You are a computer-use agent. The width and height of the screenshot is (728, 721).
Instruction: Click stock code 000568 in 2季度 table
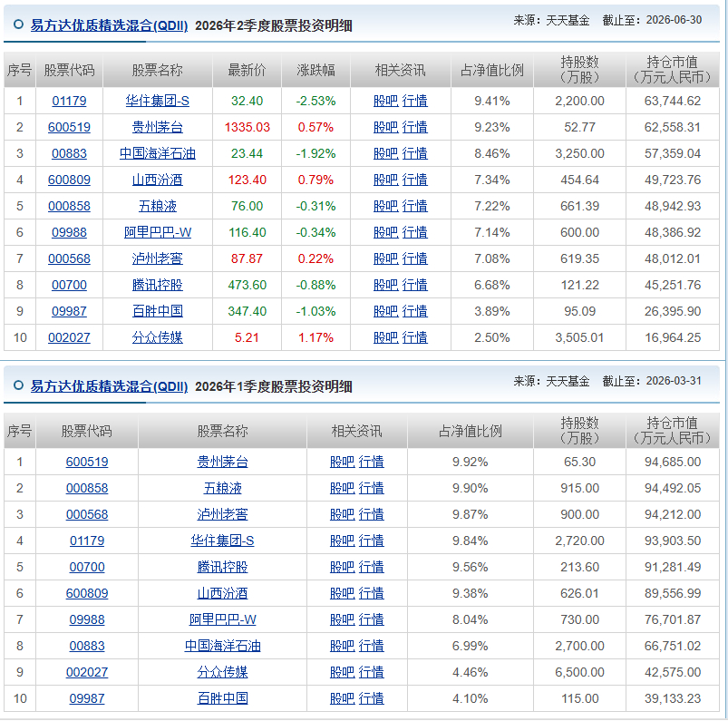69,258
